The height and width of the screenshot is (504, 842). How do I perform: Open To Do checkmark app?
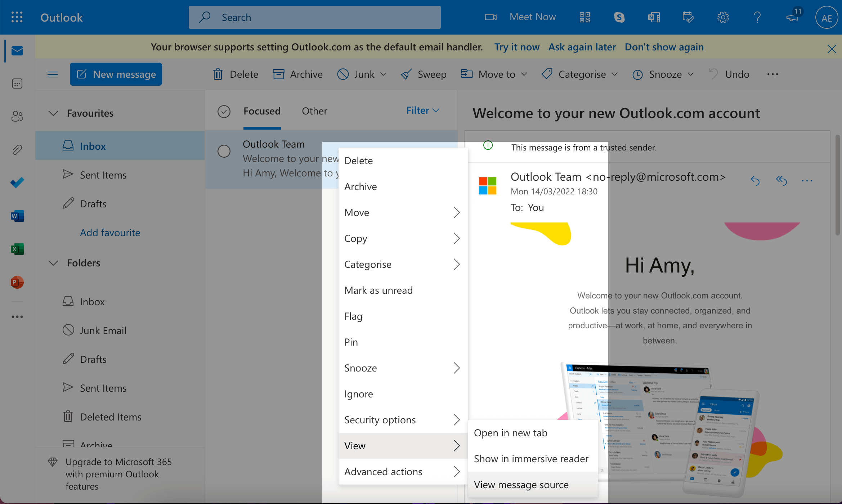click(x=17, y=183)
